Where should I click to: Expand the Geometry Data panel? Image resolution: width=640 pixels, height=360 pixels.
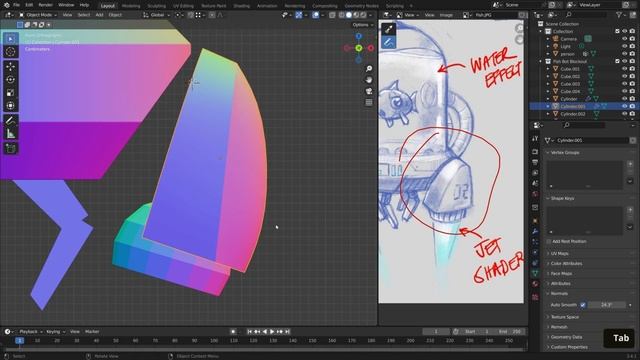(566, 337)
